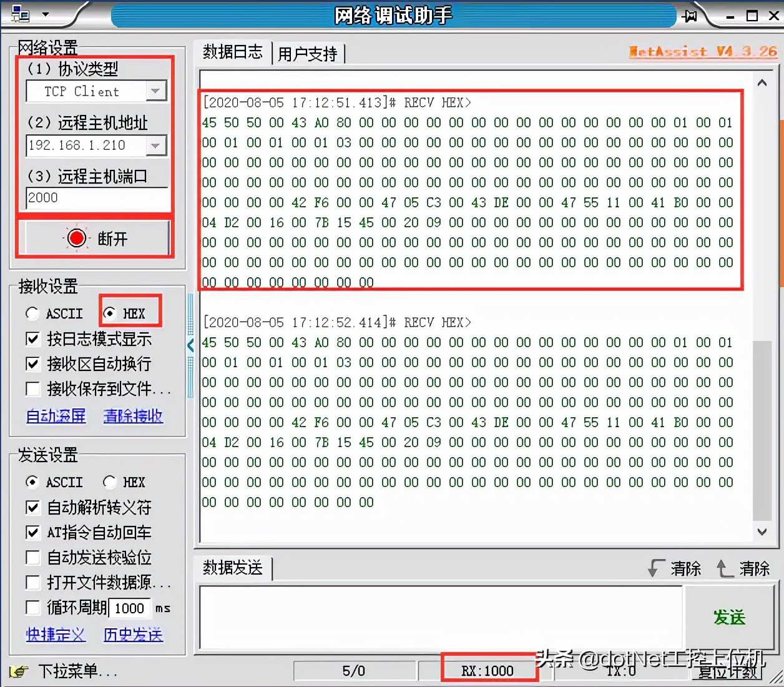Click the scroll-up arrow on the data log scrollbar
784x687 pixels.
762,82
